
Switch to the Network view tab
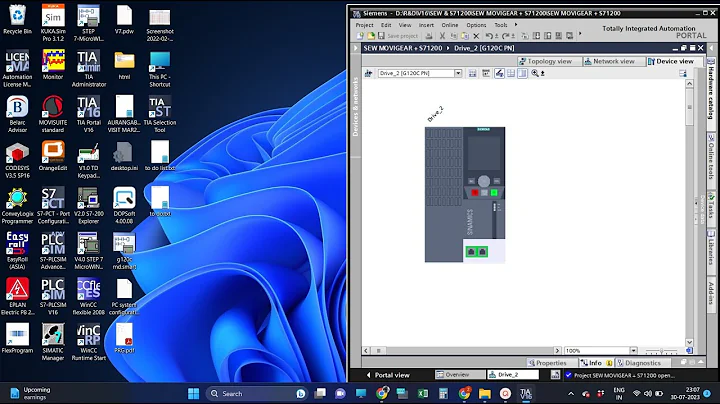613,62
